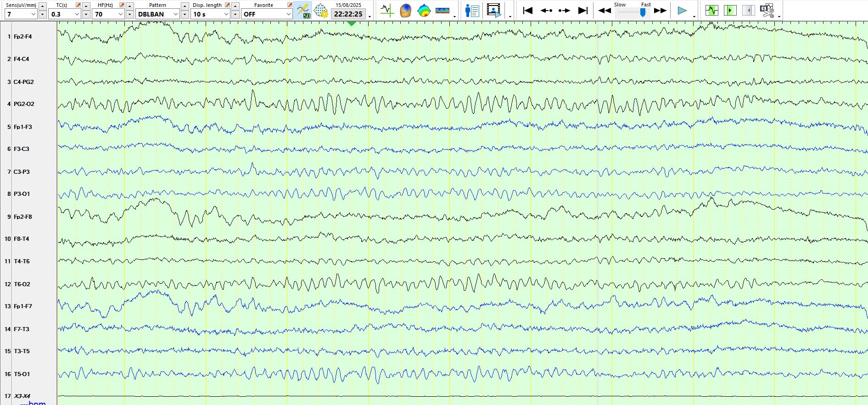Image resolution: width=868 pixels, height=405 pixels.
Task: Click the waveform cursor measurement icon
Action: (387, 10)
